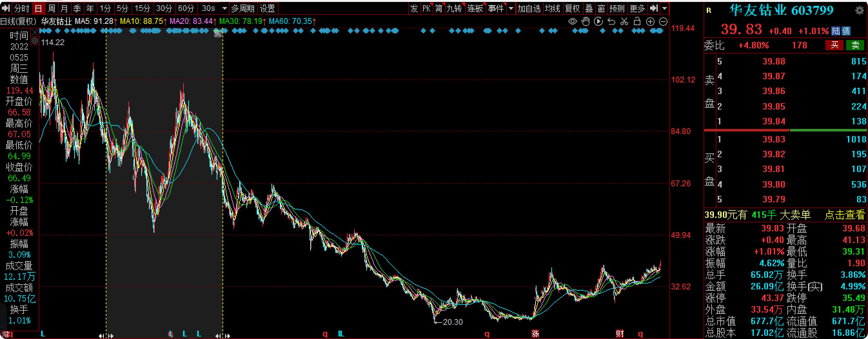Screen dimensions: 868x339
Task: Click the green 卖 sell button
Action: click(x=855, y=45)
